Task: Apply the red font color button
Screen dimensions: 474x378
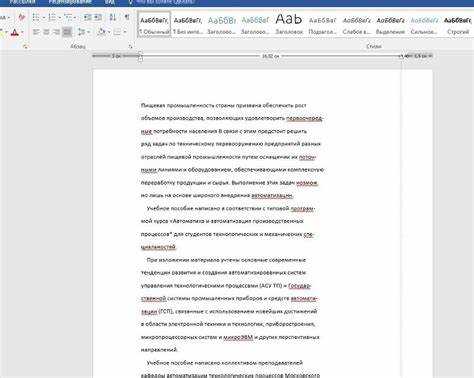Action: pyautogui.click(x=14, y=32)
